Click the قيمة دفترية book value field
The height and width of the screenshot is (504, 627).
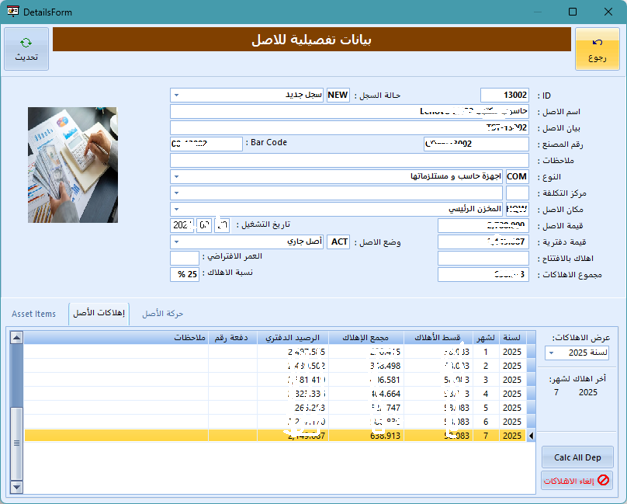(483, 242)
